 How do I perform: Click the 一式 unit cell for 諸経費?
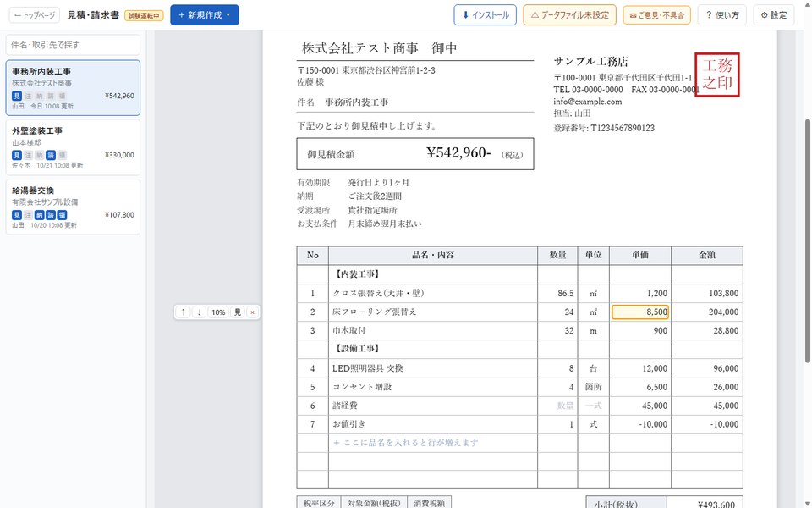point(594,406)
